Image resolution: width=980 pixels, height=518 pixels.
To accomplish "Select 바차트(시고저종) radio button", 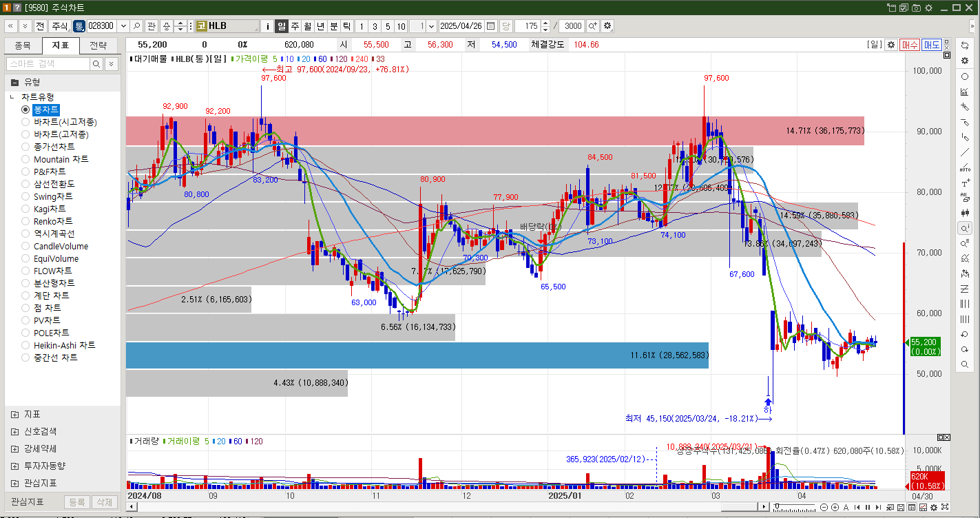I will 25,122.
